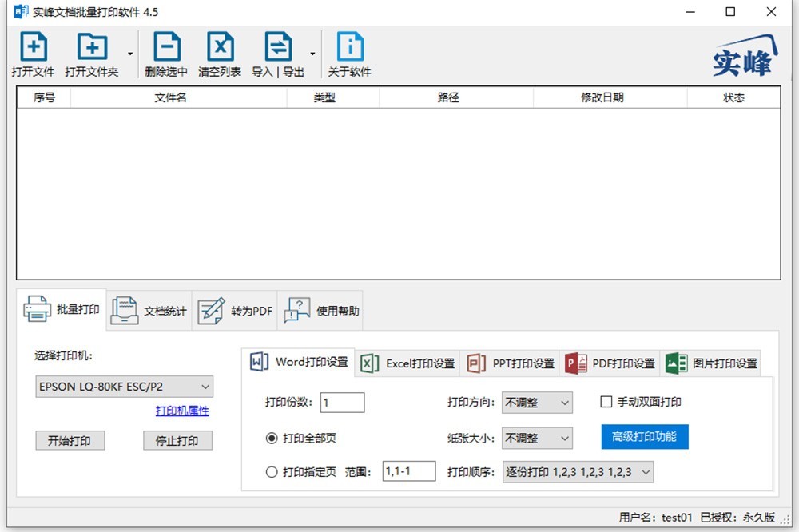
Task: Enable the 手动双面打印 checkbox
Action: (606, 402)
